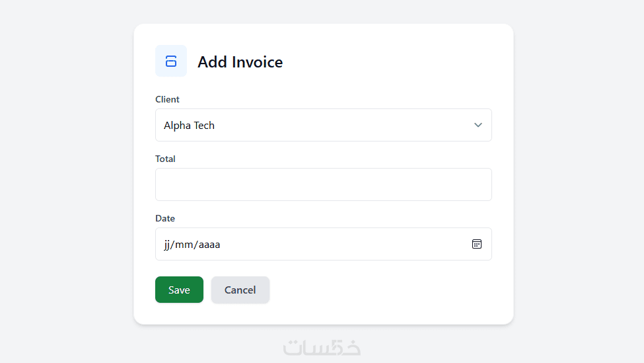Screen dimensions: 644x363
Task: Click the blue invoice icon beside the title
Action: click(171, 61)
